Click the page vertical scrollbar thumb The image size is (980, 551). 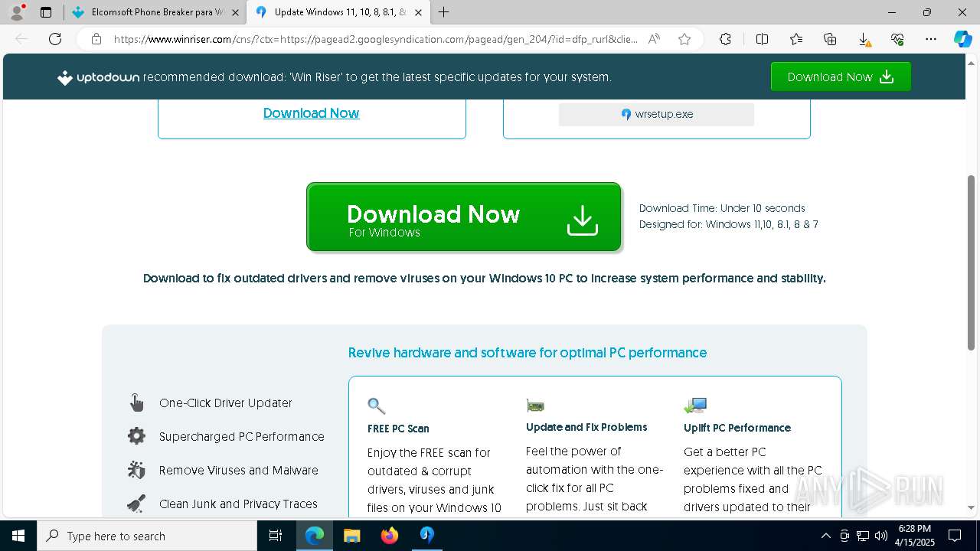[972, 262]
